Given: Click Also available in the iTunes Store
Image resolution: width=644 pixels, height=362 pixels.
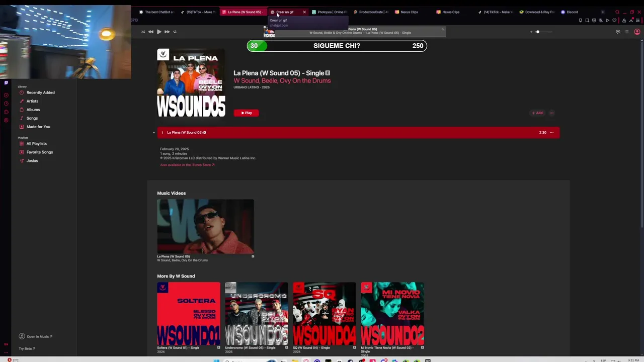Looking at the screenshot, I should [x=187, y=165].
